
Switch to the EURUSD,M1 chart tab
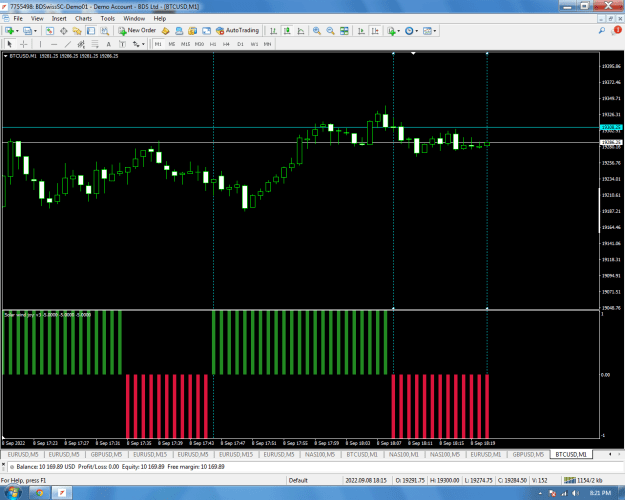pos(485,454)
